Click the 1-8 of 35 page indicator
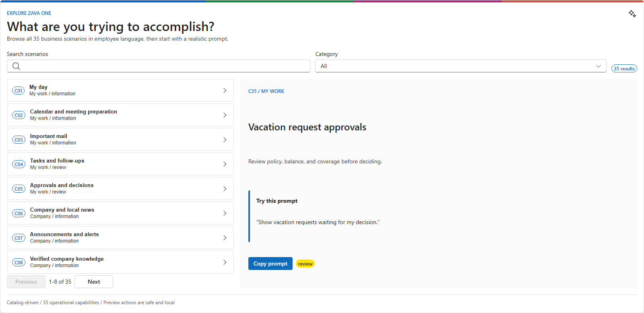 [60, 282]
